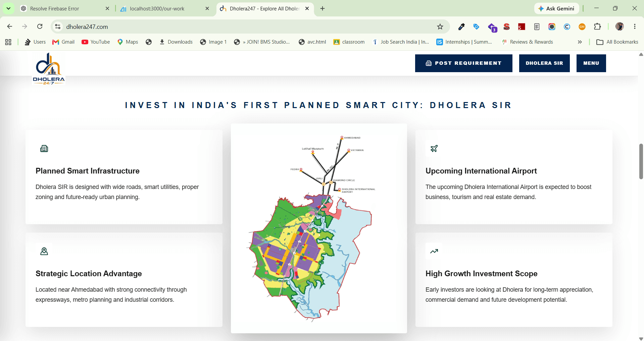
Task: Open the Chrome three-dot menu
Action: pos(635,27)
